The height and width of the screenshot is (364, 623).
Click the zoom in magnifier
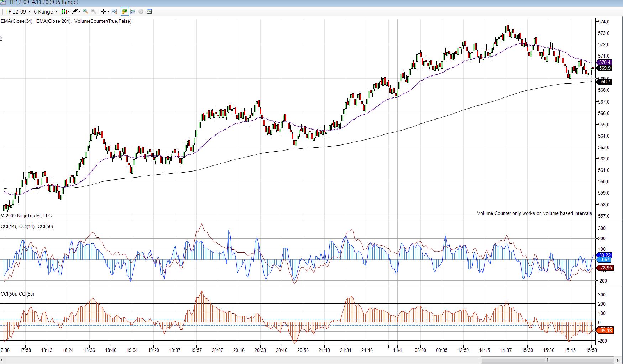point(85,11)
